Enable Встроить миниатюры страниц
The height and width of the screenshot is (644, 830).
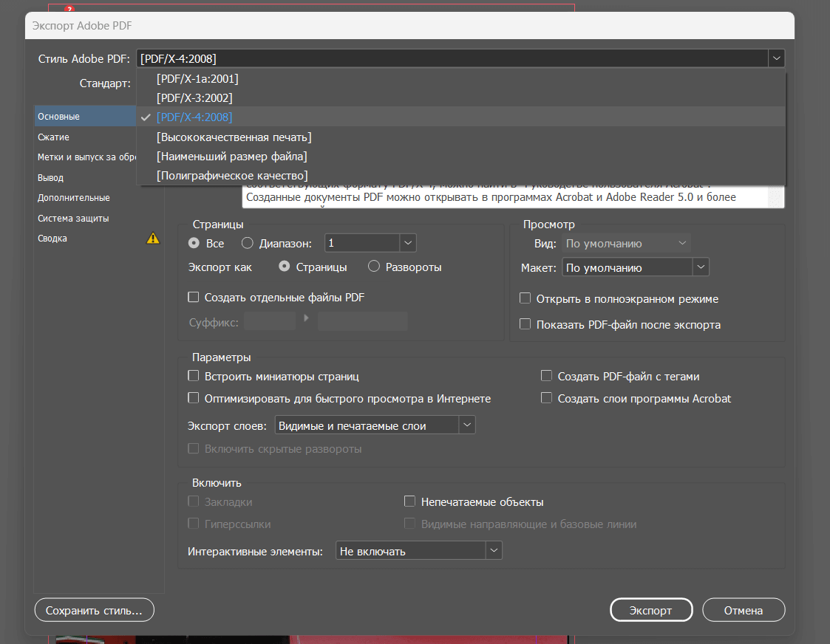pyautogui.click(x=193, y=376)
